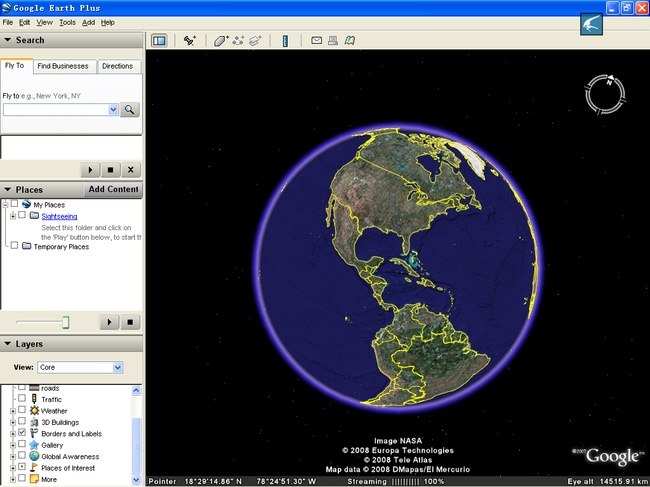Image resolution: width=650 pixels, height=487 pixels.
Task: Enable the Weather layer checkbox
Action: (x=22, y=409)
